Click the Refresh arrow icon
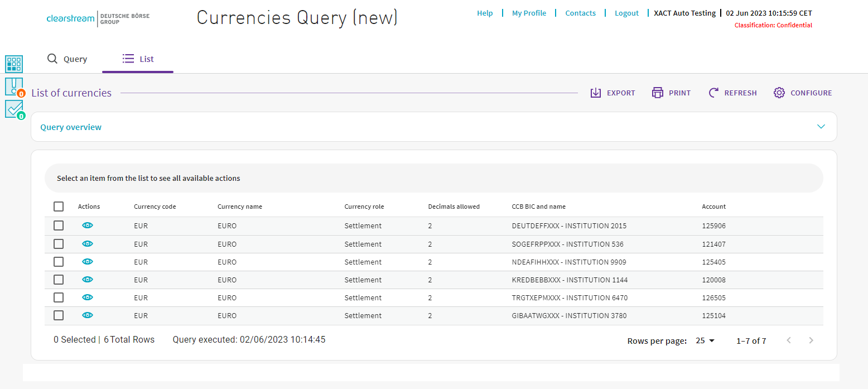This screenshot has width=868, height=389. tap(713, 93)
